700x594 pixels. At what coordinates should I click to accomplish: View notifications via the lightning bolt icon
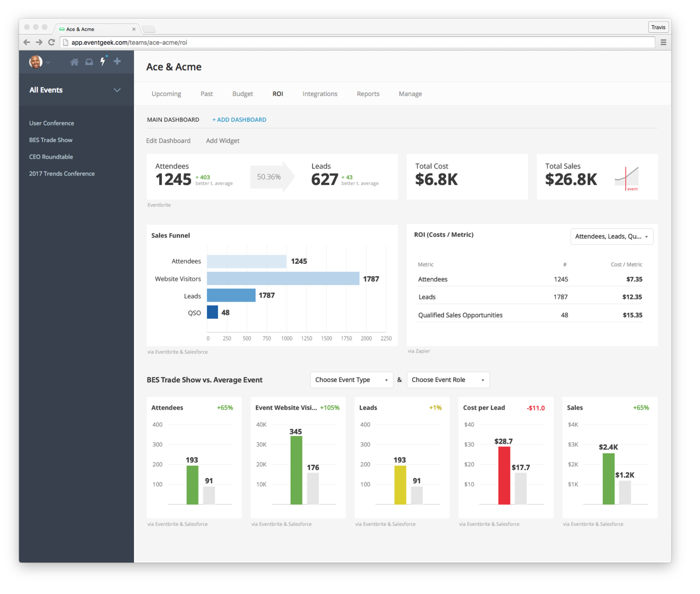(103, 61)
